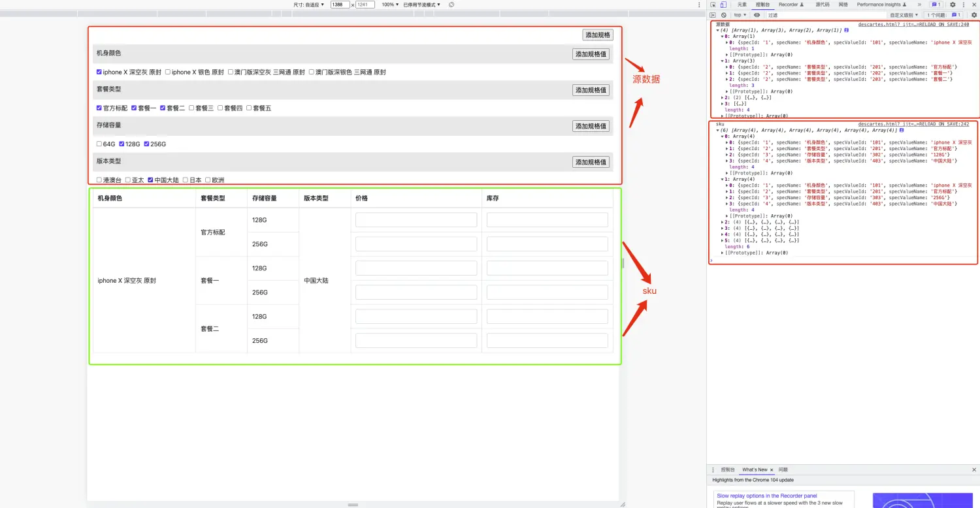
Task: Expand the 3: [{…}] node in source data
Action: coord(723,104)
